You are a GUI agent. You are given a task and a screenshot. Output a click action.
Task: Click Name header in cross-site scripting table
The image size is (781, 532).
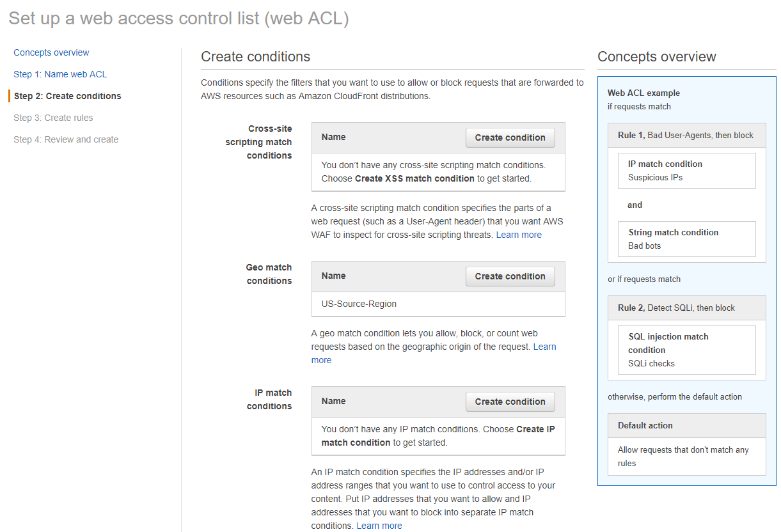pos(333,137)
